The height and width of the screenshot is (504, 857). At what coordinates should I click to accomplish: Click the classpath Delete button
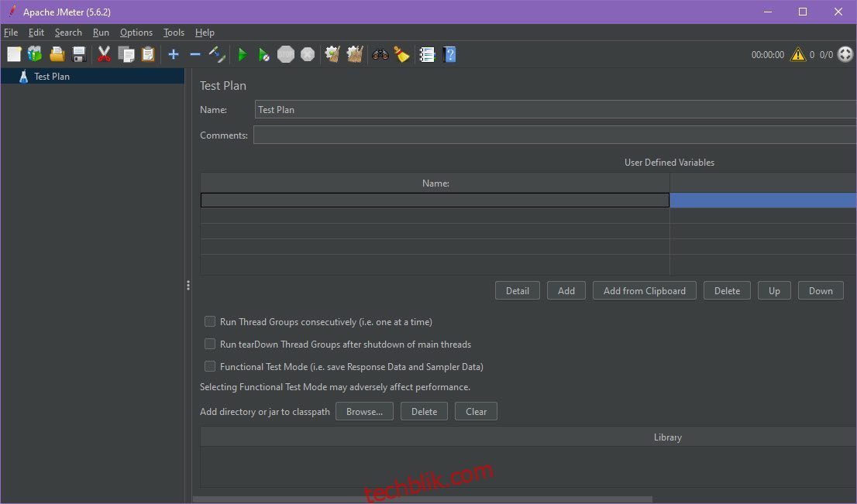(x=424, y=411)
